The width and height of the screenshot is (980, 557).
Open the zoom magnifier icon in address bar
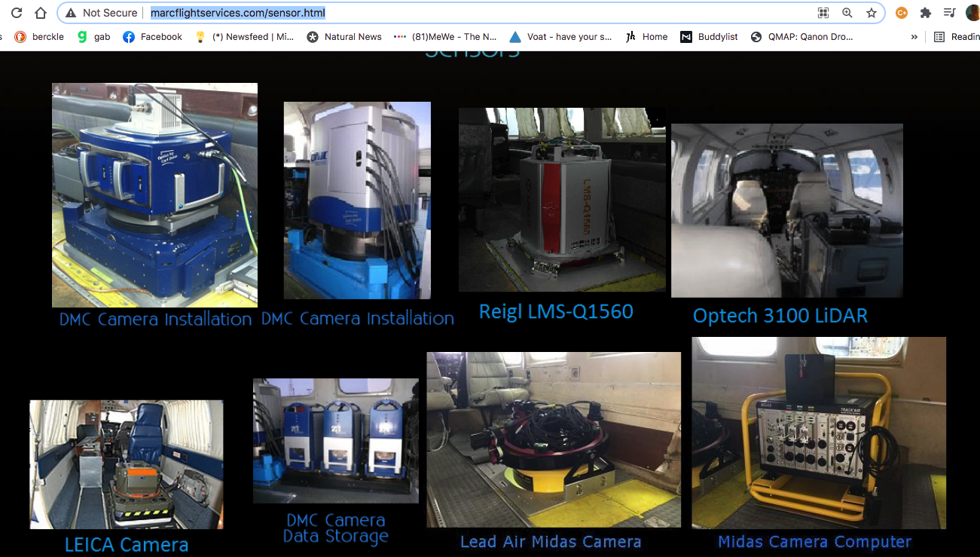pos(847,13)
